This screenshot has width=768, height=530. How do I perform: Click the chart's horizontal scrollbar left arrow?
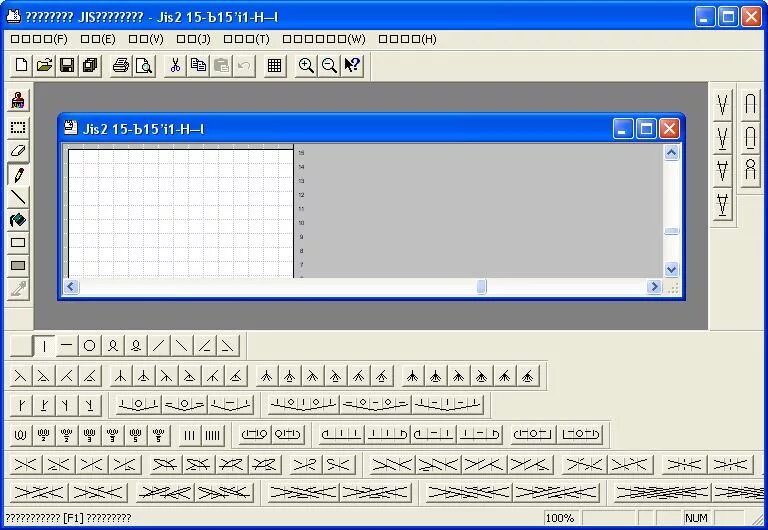coord(71,287)
